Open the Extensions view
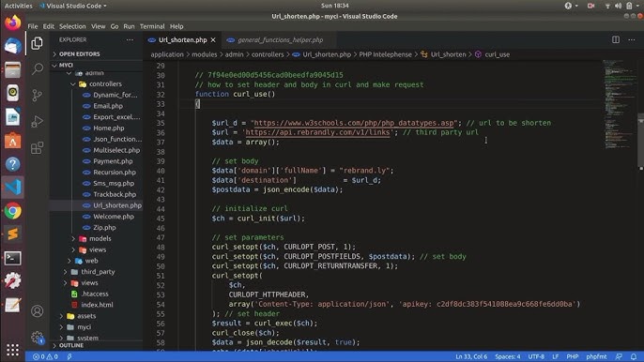 (38, 148)
